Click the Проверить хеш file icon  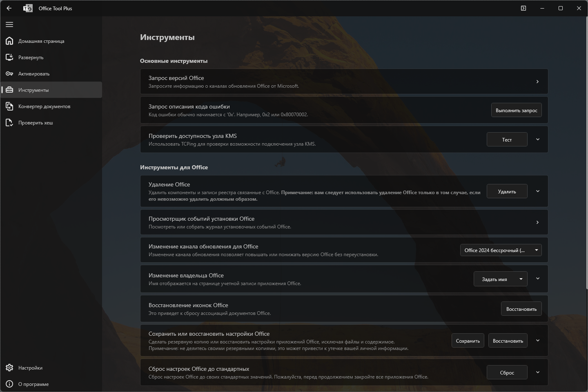click(x=9, y=122)
